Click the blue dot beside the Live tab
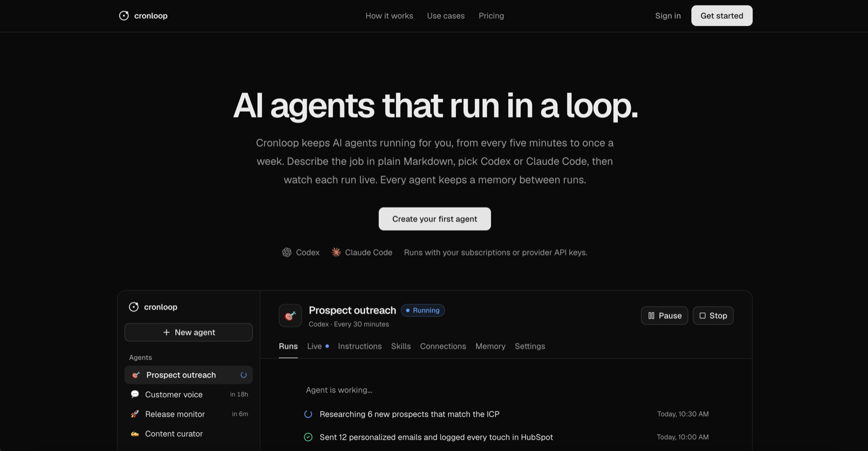 pyautogui.click(x=327, y=346)
